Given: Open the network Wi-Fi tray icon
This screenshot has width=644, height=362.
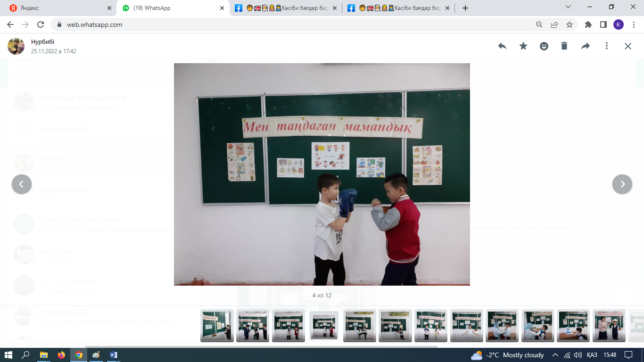Looking at the screenshot, I should pos(567,355).
